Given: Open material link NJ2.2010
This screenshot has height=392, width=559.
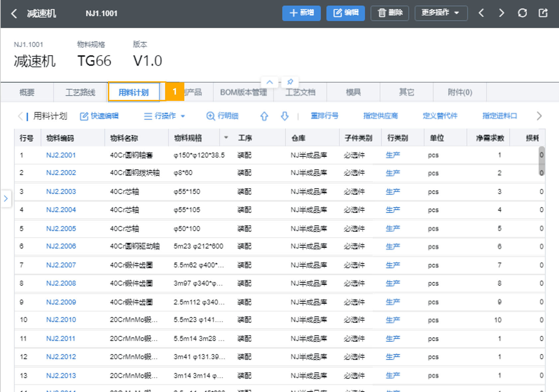Looking at the screenshot, I should [x=61, y=320].
